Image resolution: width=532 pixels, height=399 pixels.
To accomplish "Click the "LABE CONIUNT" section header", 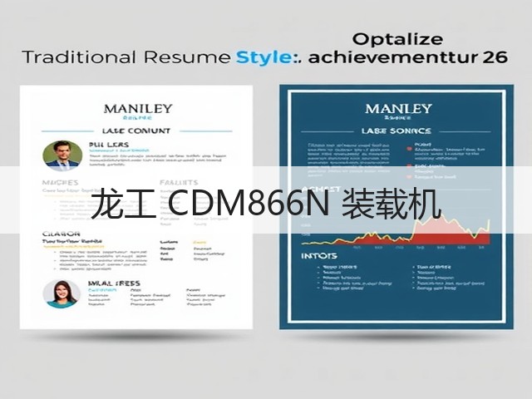I will (136, 131).
